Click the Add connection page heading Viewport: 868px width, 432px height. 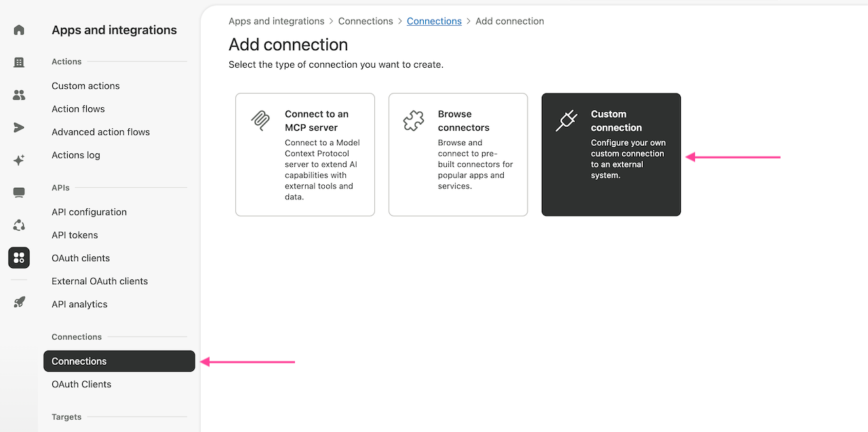coord(288,45)
